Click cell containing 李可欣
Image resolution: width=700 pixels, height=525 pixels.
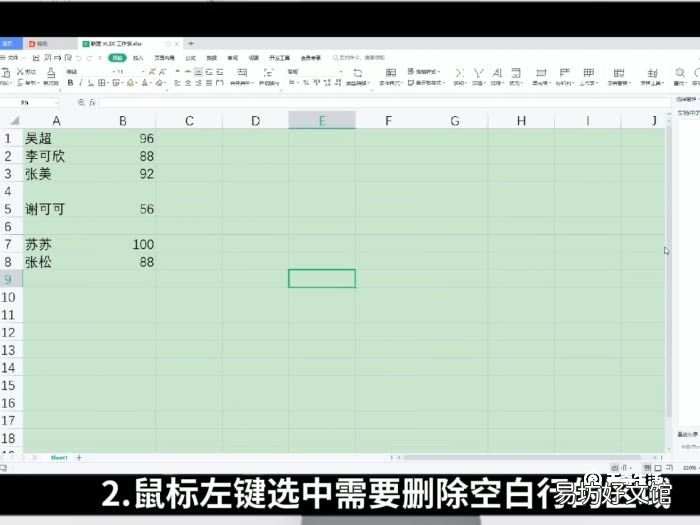point(56,156)
